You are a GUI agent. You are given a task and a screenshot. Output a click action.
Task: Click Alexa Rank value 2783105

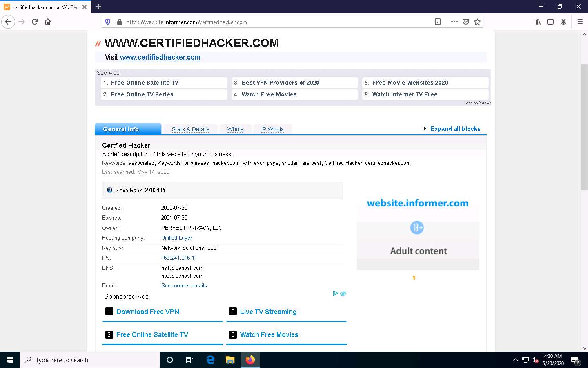155,190
